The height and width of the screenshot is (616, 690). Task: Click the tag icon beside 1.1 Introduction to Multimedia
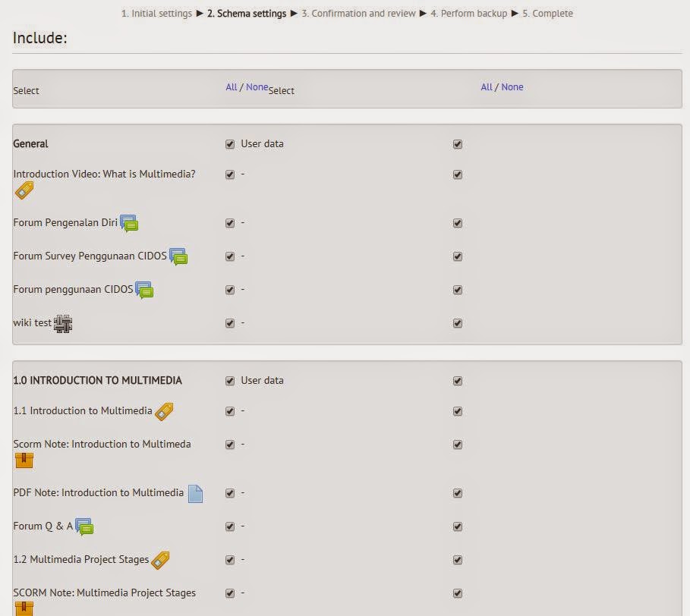[x=164, y=411]
